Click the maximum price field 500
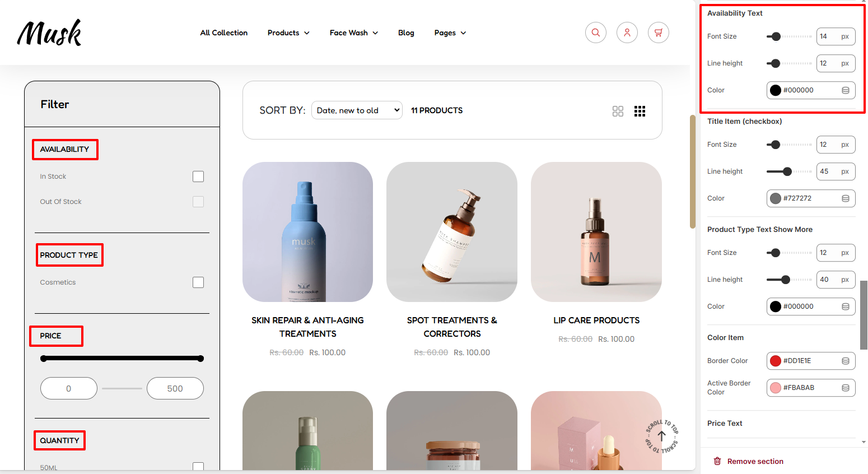Image resolution: width=868 pixels, height=474 pixels. (175, 388)
